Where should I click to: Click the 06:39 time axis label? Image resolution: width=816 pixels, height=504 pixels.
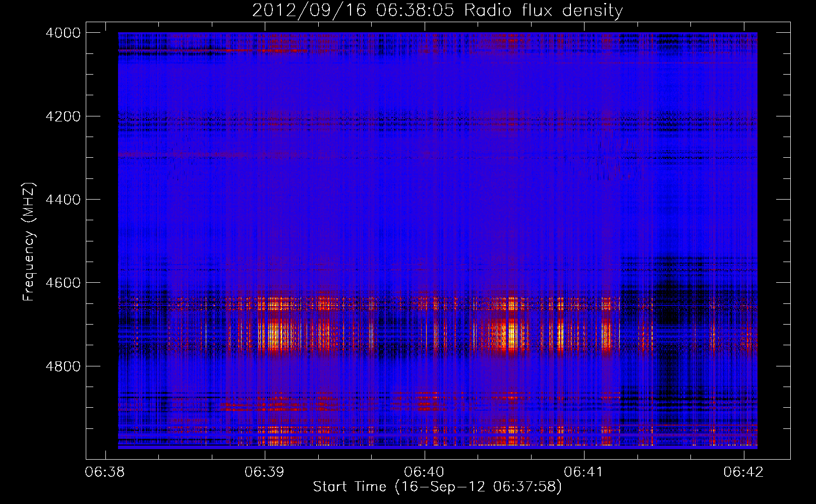tap(264, 472)
